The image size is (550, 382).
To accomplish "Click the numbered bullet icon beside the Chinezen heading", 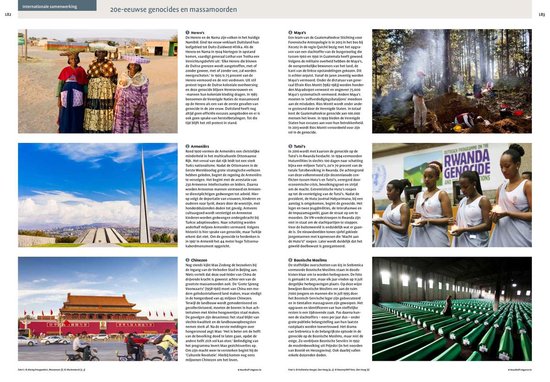I will click(x=187, y=260).
